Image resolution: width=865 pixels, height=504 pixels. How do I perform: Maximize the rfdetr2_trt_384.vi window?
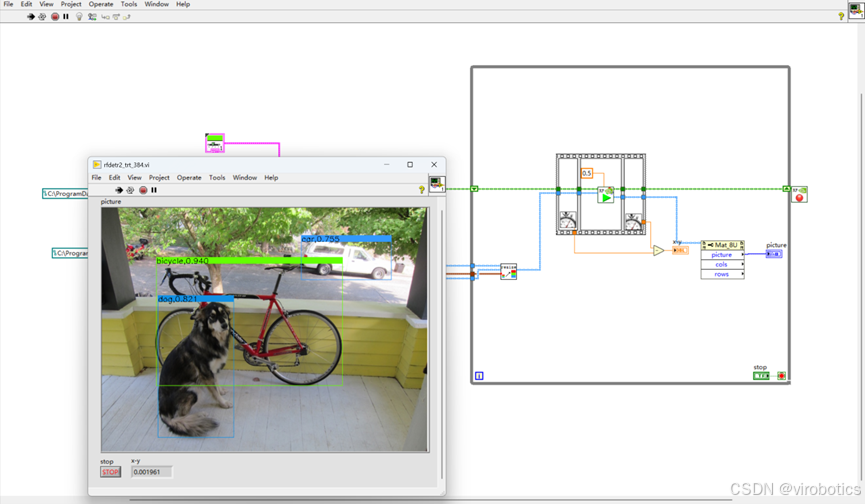pyautogui.click(x=410, y=164)
